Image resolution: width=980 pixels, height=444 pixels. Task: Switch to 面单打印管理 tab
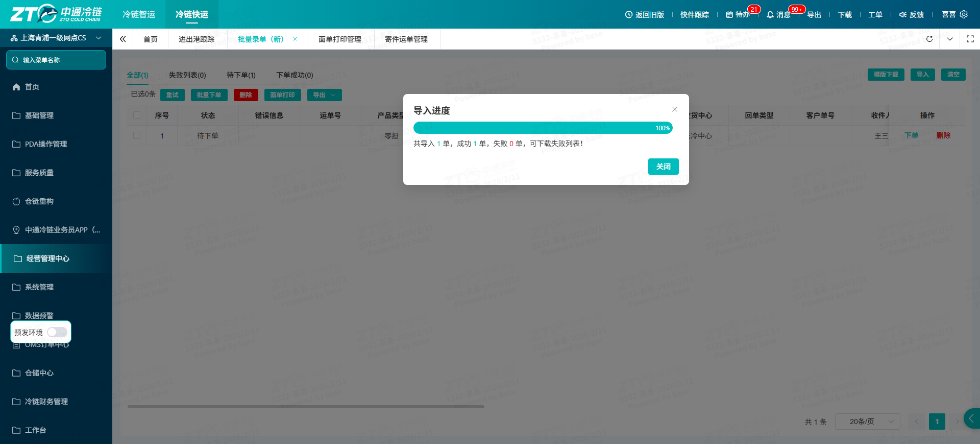(x=340, y=39)
